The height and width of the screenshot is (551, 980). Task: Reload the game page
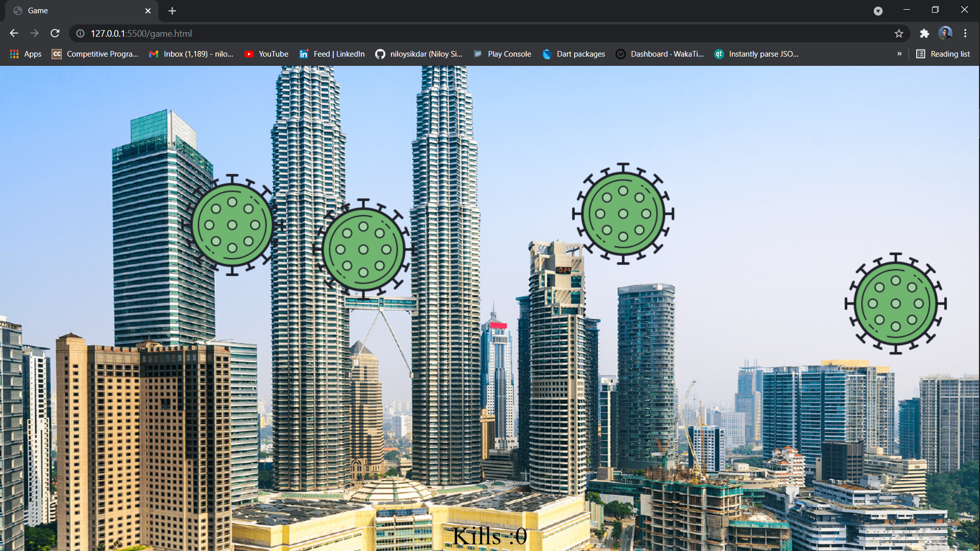coord(55,34)
